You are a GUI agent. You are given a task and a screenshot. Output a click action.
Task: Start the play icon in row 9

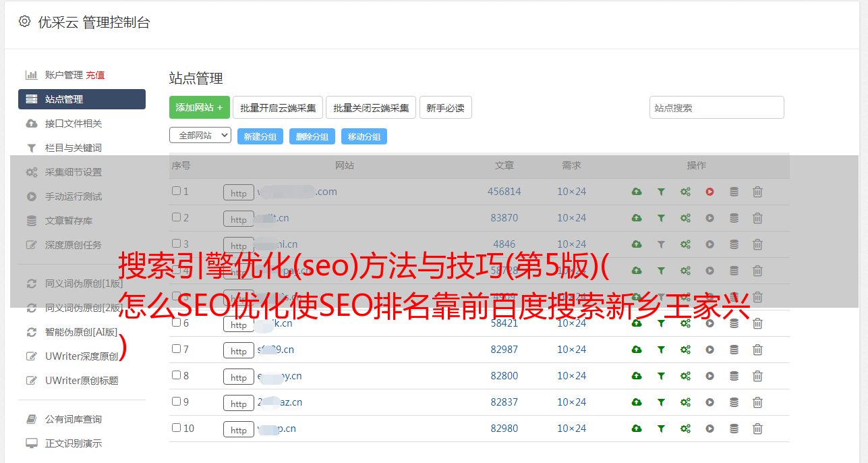tap(710, 402)
